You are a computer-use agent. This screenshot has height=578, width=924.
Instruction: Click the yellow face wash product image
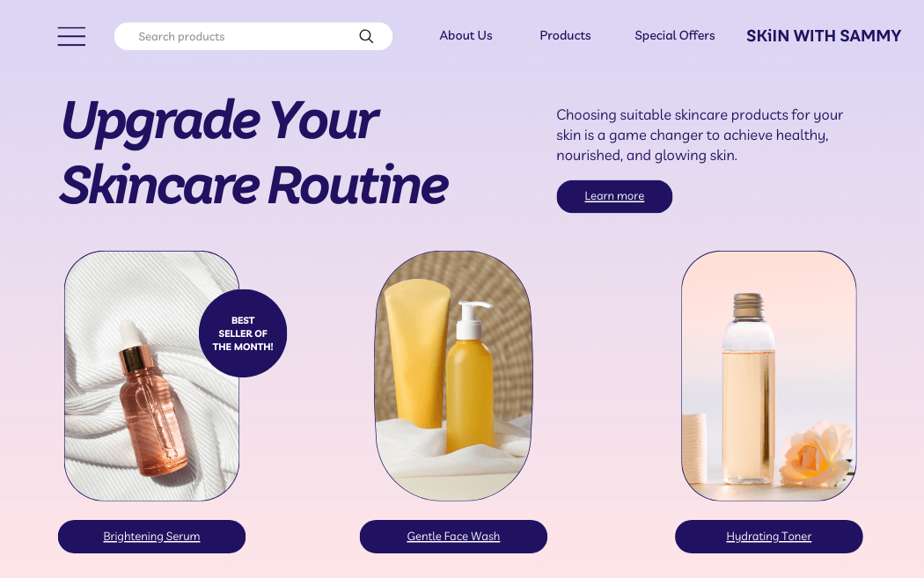pos(453,376)
